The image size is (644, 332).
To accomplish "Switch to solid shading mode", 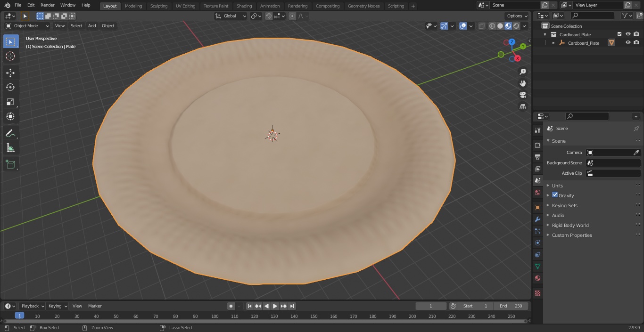I will pyautogui.click(x=500, y=26).
